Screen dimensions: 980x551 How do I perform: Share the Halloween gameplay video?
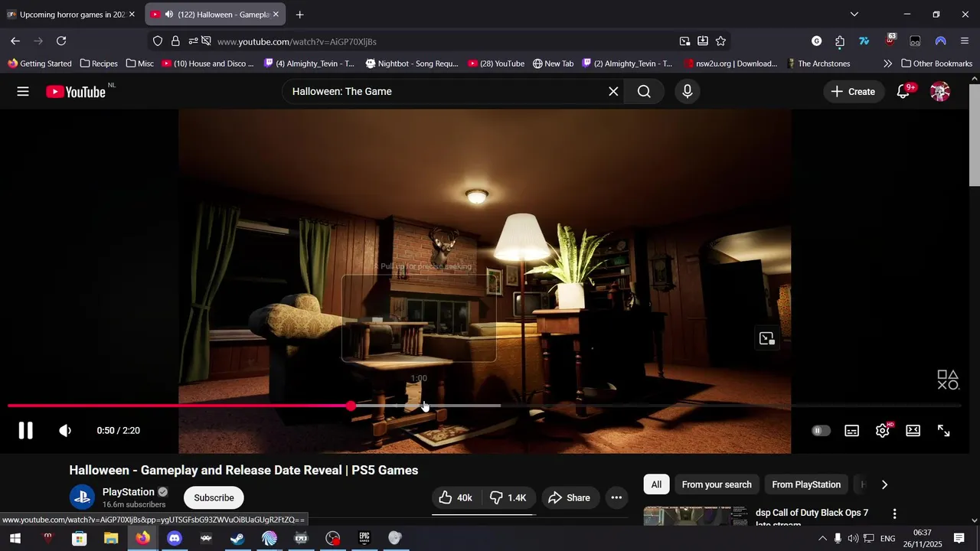coord(569,498)
